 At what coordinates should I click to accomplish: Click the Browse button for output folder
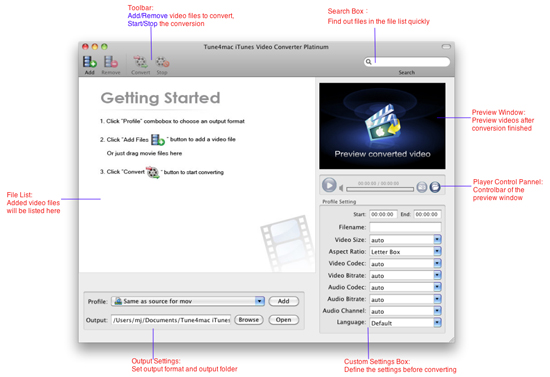point(249,320)
